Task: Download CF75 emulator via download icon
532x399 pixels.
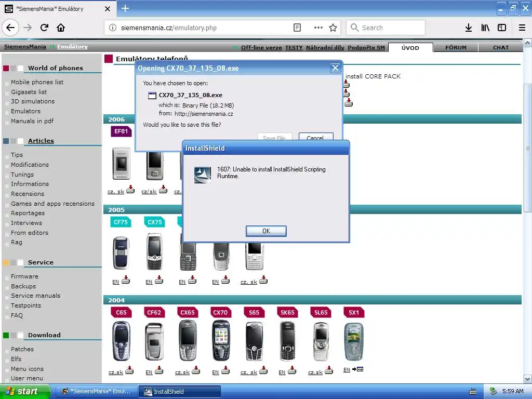Action: click(126, 280)
